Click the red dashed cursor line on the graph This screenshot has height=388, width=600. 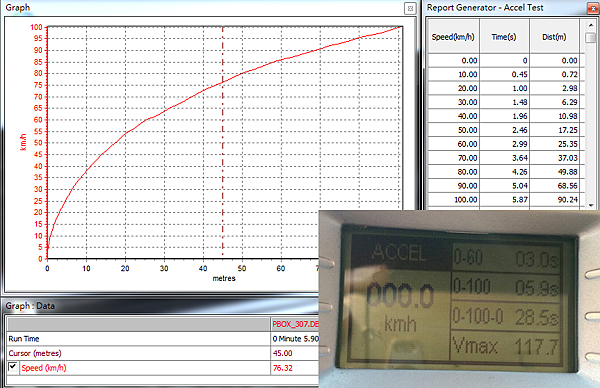(223, 142)
